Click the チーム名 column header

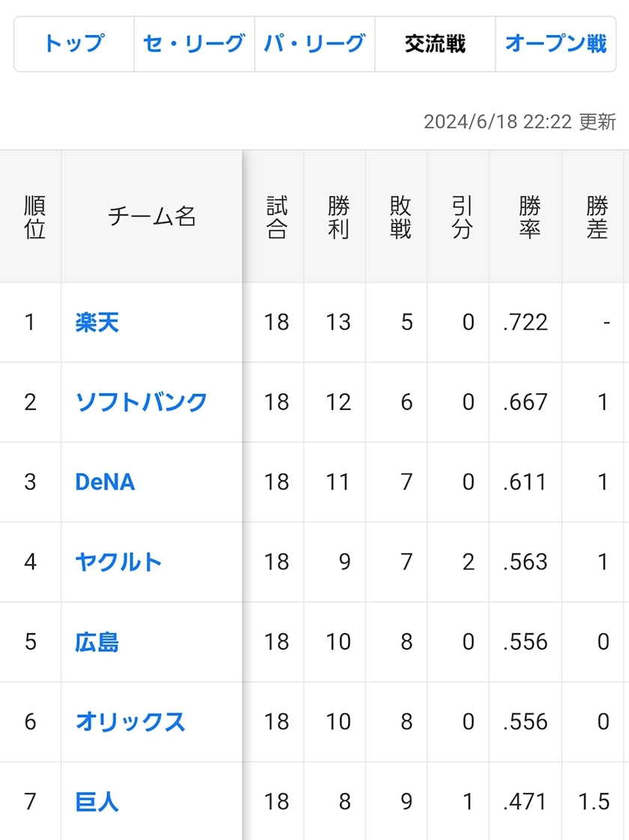click(x=152, y=217)
